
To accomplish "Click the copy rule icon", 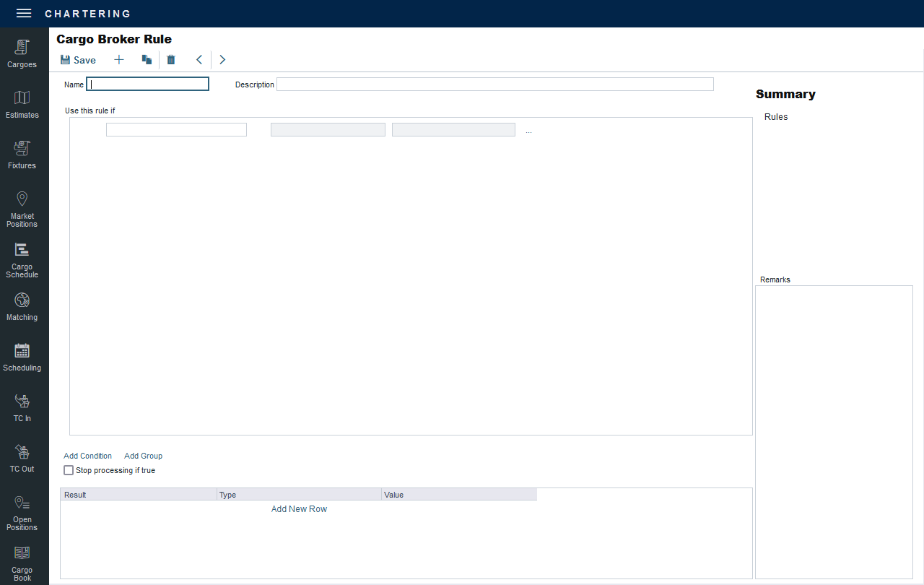I will (147, 60).
